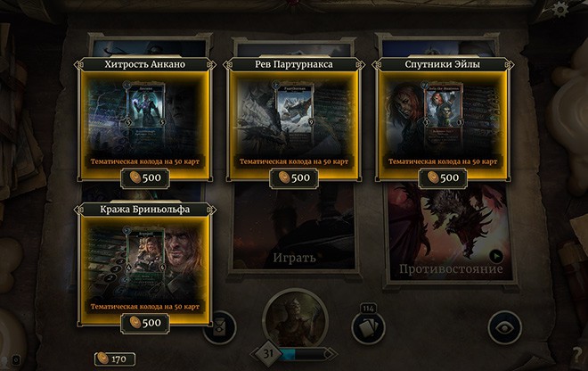Viewport: 588px width, 371px height.
Task: Open the card collection icon showing 114
Action: pos(368,327)
